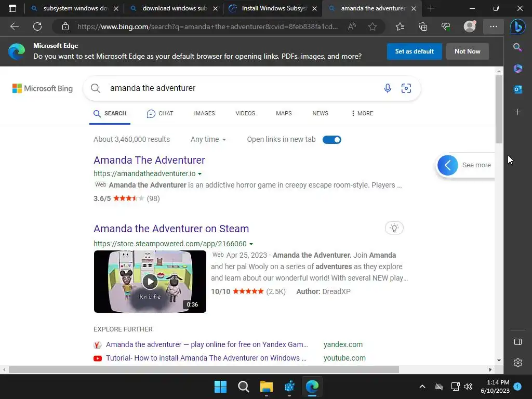
Task: Open sidebar Search icon
Action: click(517, 47)
